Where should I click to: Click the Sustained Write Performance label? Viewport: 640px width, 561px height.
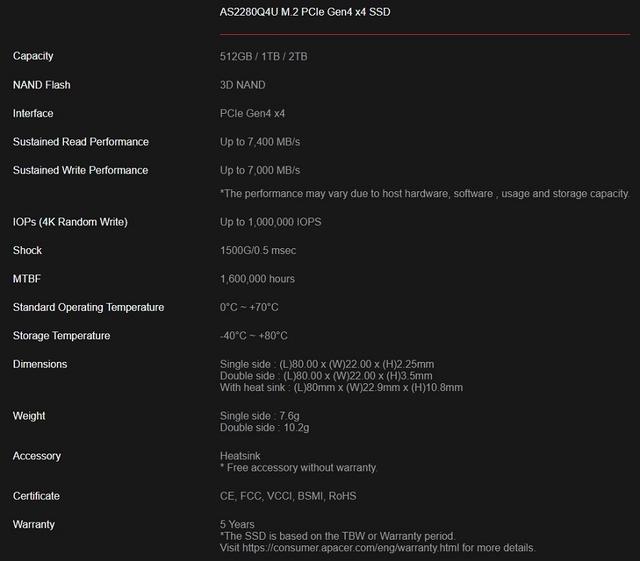pos(81,170)
